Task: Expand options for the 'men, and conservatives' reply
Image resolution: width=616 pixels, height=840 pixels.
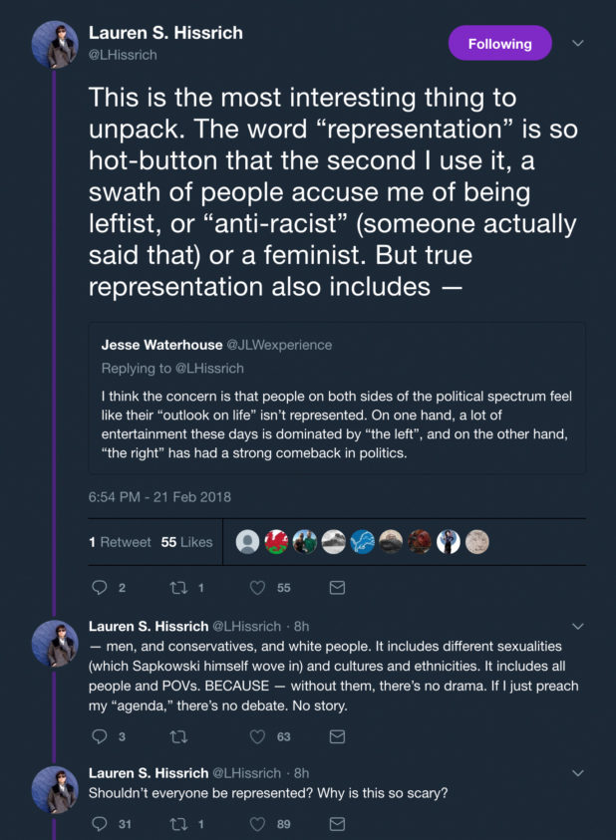Action: 577,627
